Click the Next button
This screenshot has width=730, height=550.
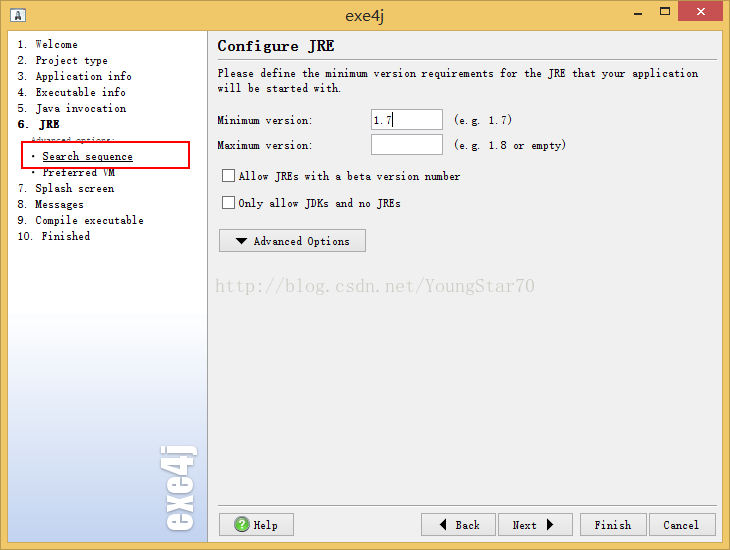click(x=535, y=524)
